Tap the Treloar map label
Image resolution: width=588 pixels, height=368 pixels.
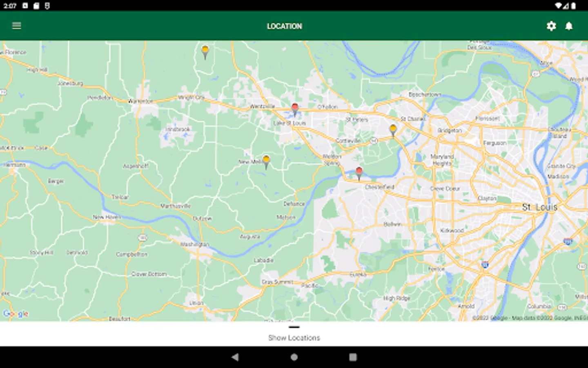tap(120, 197)
